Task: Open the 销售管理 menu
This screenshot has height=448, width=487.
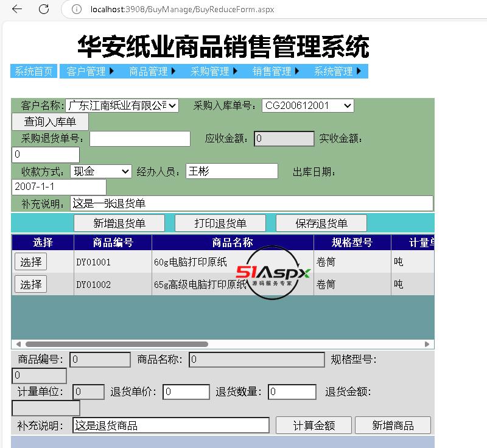Action: [276, 71]
